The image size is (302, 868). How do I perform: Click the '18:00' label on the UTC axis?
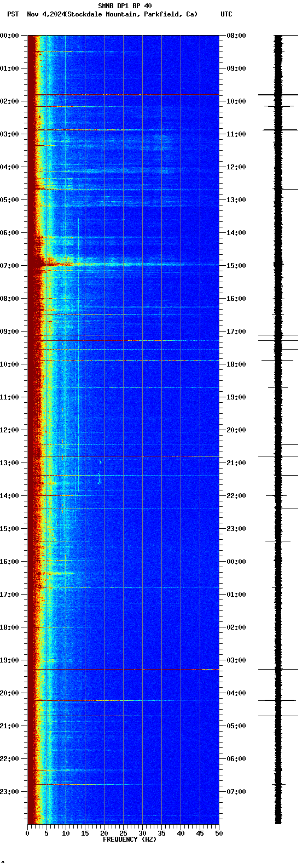[236, 364]
